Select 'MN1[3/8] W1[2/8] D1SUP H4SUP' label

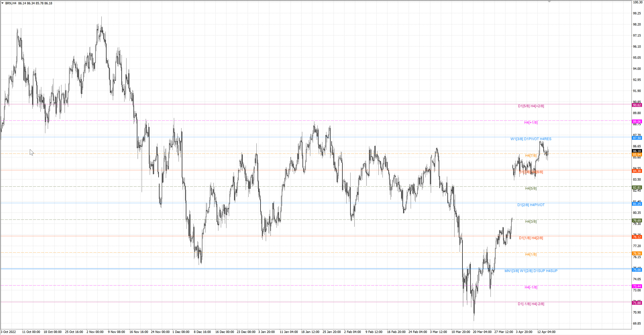(x=531, y=271)
